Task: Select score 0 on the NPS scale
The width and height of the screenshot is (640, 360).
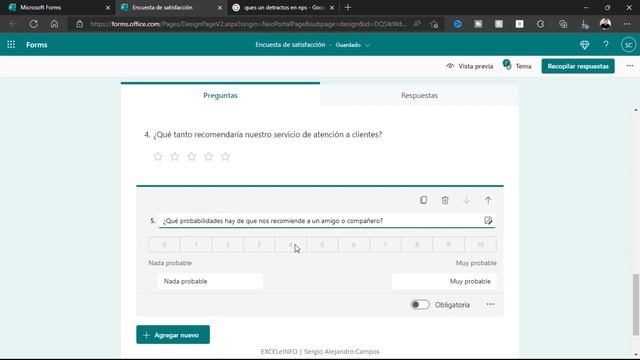Action: (164, 244)
